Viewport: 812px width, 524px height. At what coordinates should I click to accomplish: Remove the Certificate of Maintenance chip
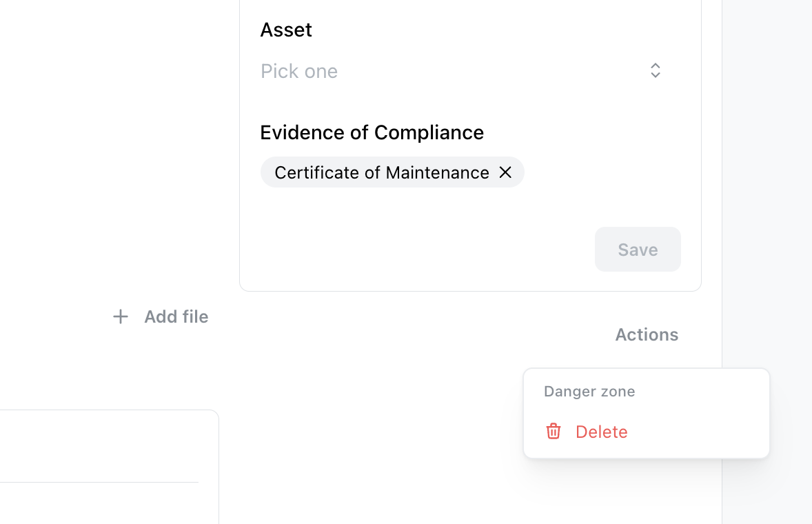tap(505, 172)
